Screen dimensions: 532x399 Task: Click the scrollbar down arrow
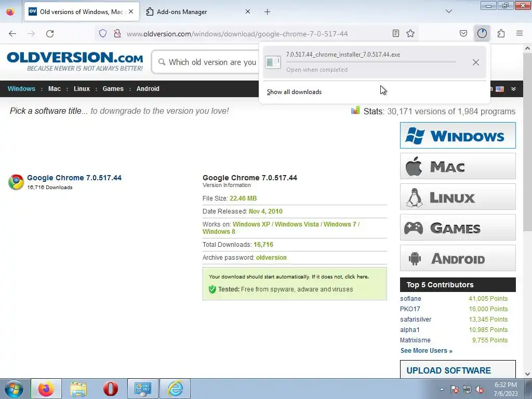pos(527,374)
